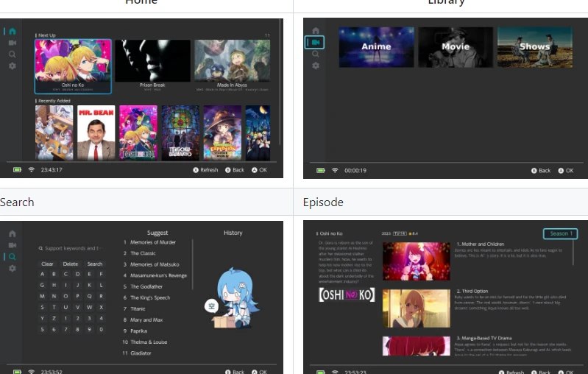This screenshot has width=588, height=374.
Task: Open the Anime library category card
Action: [x=376, y=47]
